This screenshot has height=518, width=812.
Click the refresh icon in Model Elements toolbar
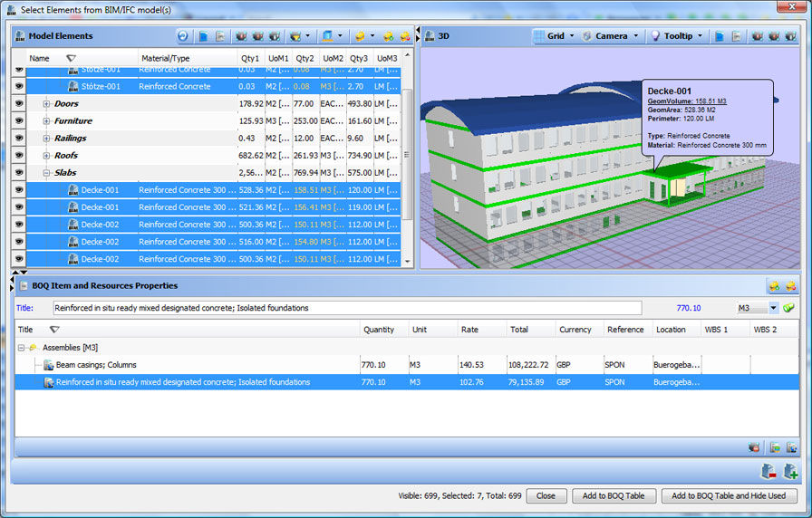(x=183, y=36)
